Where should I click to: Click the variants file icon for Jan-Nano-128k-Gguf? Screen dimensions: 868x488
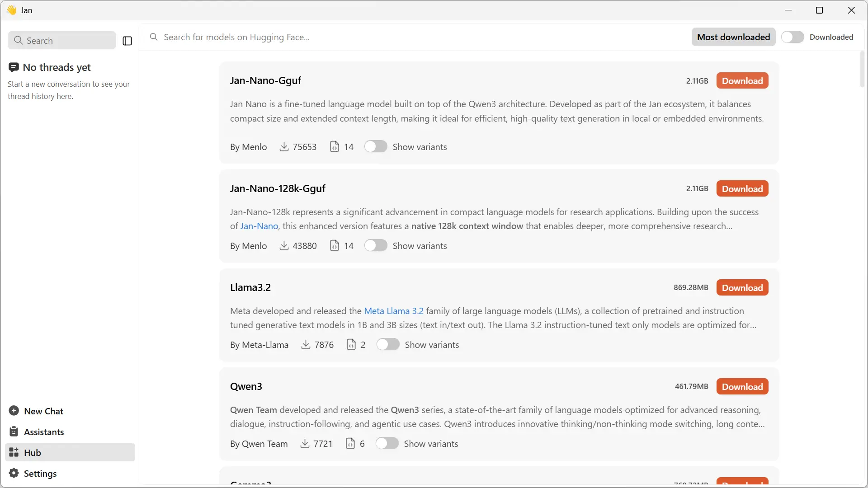click(x=335, y=246)
